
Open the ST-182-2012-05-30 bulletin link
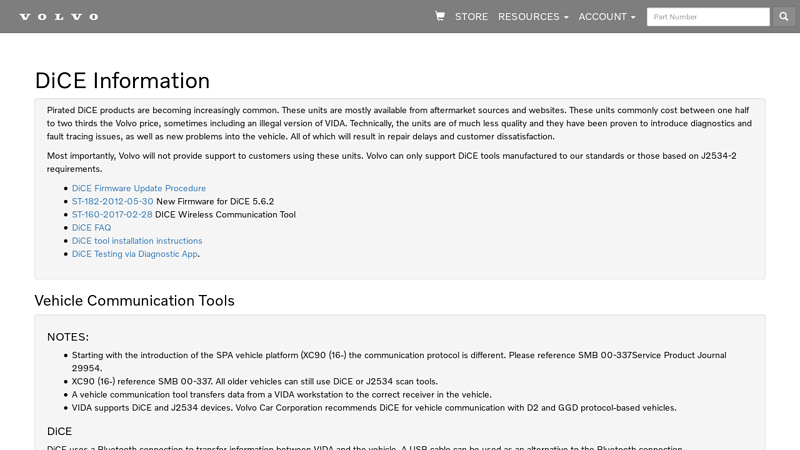[112, 201]
